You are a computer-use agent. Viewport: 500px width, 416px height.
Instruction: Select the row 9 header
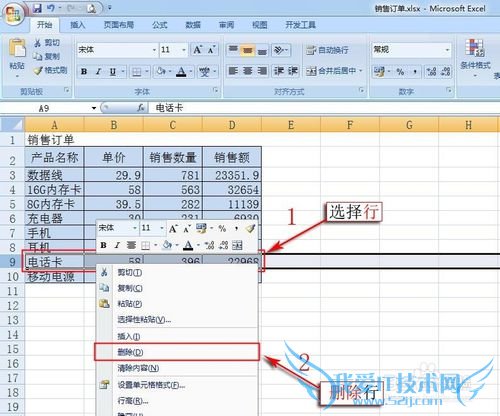[x=12, y=262]
